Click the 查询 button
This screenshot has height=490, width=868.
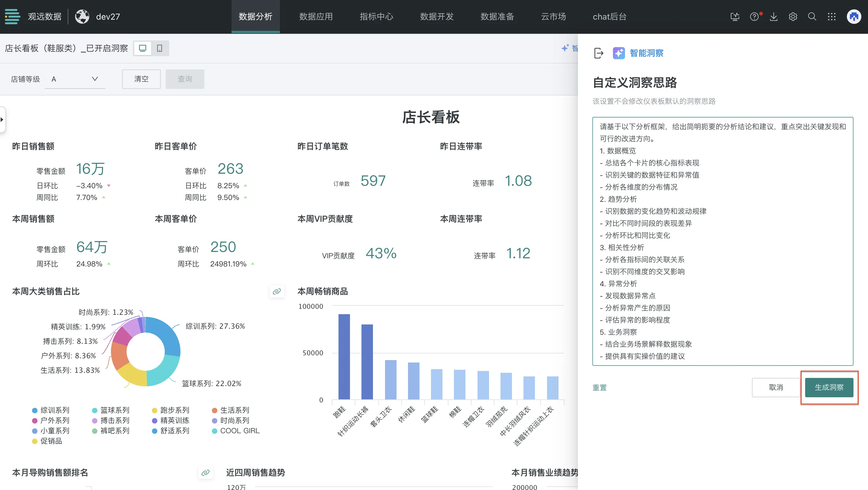(185, 79)
